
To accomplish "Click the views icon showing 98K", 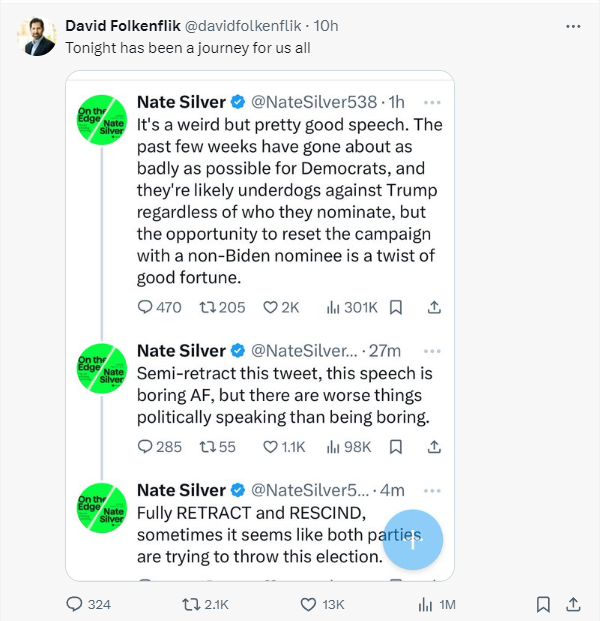I will (334, 446).
